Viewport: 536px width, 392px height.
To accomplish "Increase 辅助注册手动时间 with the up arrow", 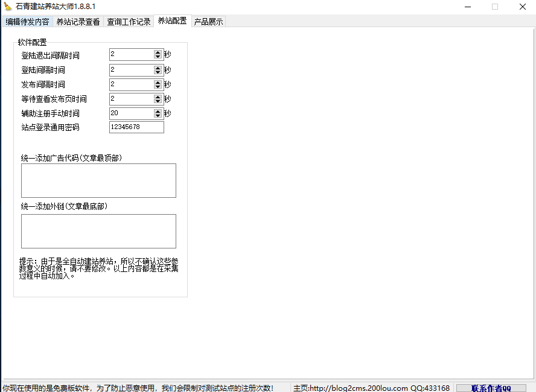I will [x=158, y=111].
